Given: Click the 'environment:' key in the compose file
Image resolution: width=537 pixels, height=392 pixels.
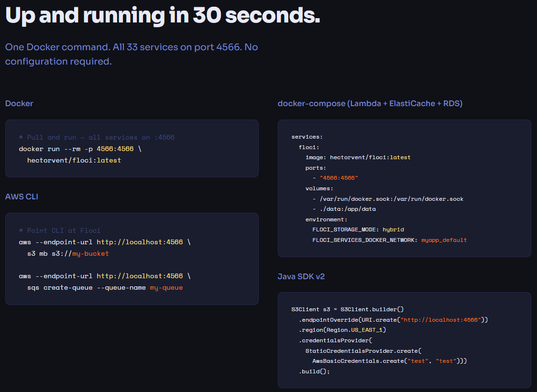Looking at the screenshot, I should (x=327, y=219).
